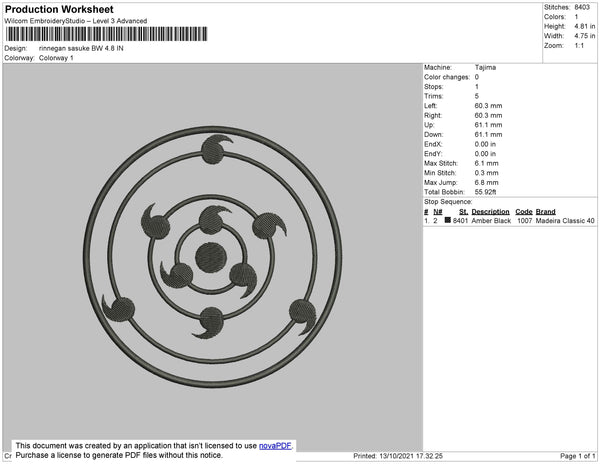The height and width of the screenshot is (464, 600).
Task: Click the barcode under the worksheet title
Action: point(106,34)
